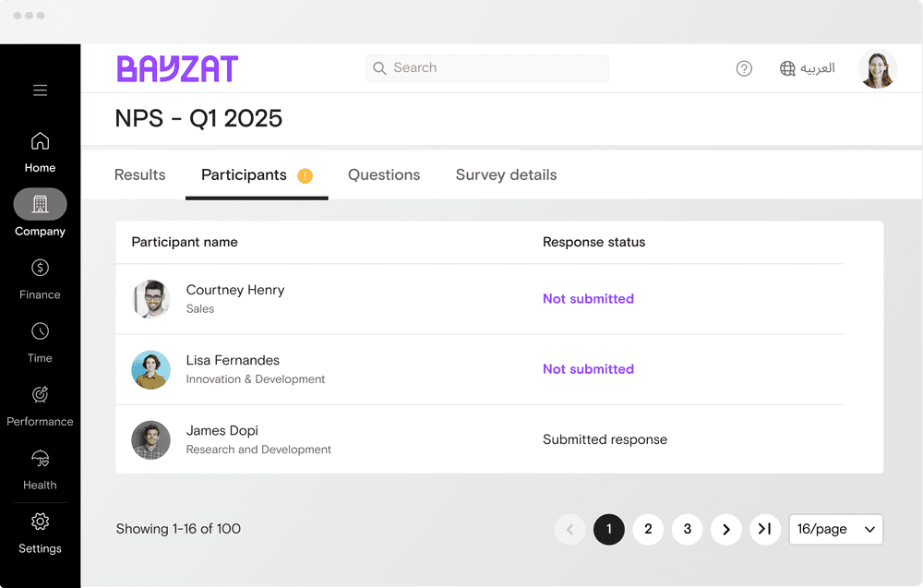Viewport: 923px width, 588px height.
Task: Expand the 16/page dropdown
Action: (835, 529)
